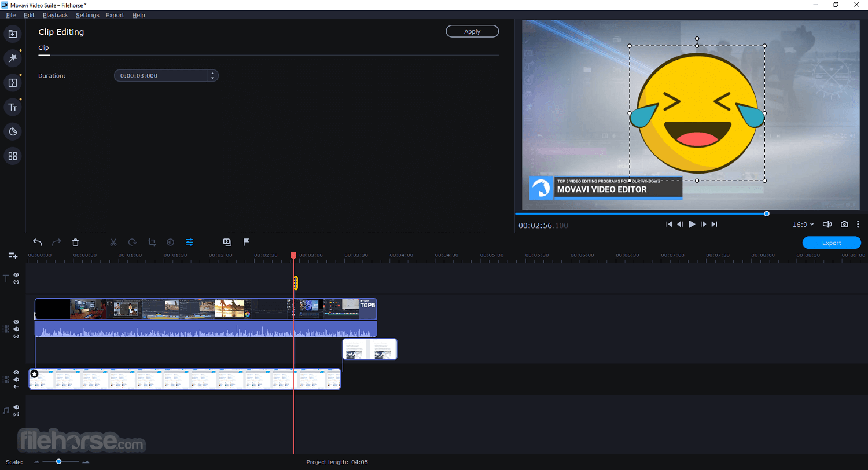Screen dimensions: 868x470
Task: Mute the lower overlay track audio
Action: click(16, 380)
